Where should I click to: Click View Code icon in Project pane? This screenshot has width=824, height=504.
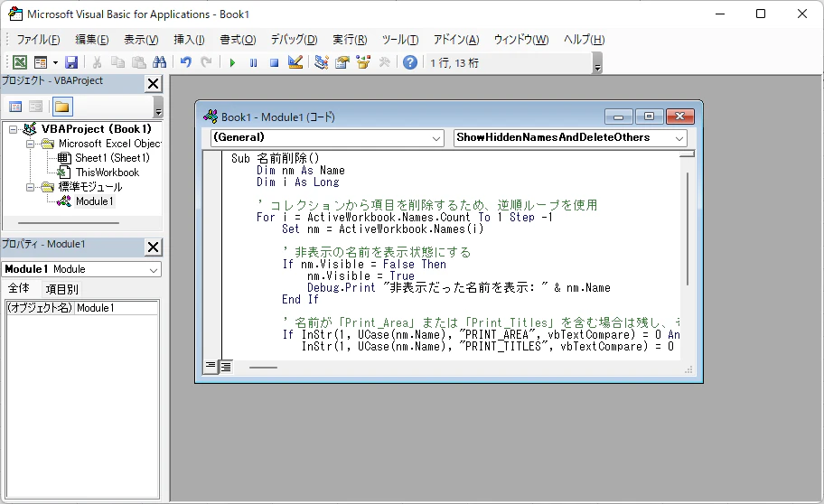[x=15, y=107]
